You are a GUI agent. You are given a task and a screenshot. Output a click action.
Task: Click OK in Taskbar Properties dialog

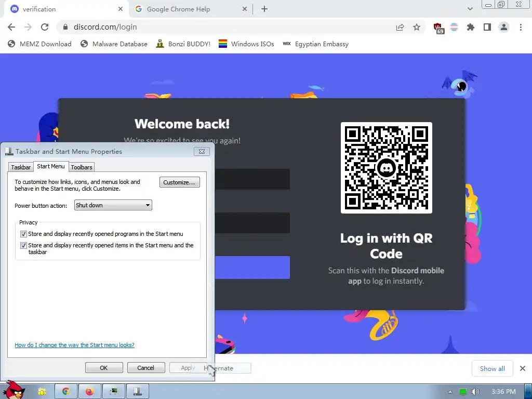[x=104, y=368]
